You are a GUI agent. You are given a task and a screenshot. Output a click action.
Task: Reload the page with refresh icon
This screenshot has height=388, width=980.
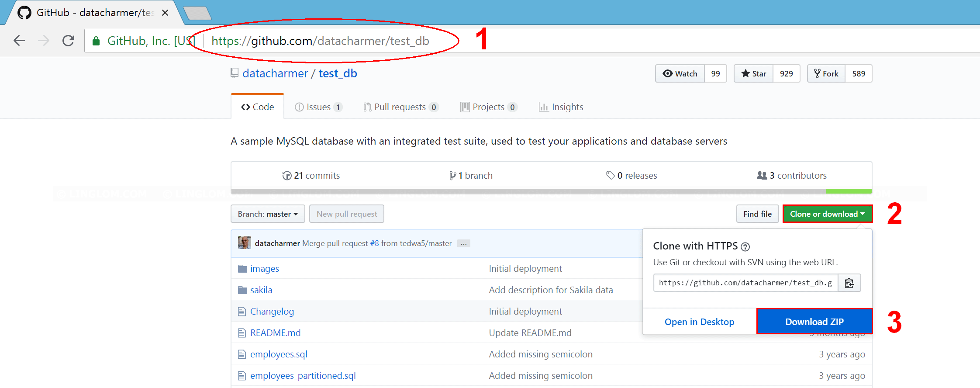tap(68, 41)
